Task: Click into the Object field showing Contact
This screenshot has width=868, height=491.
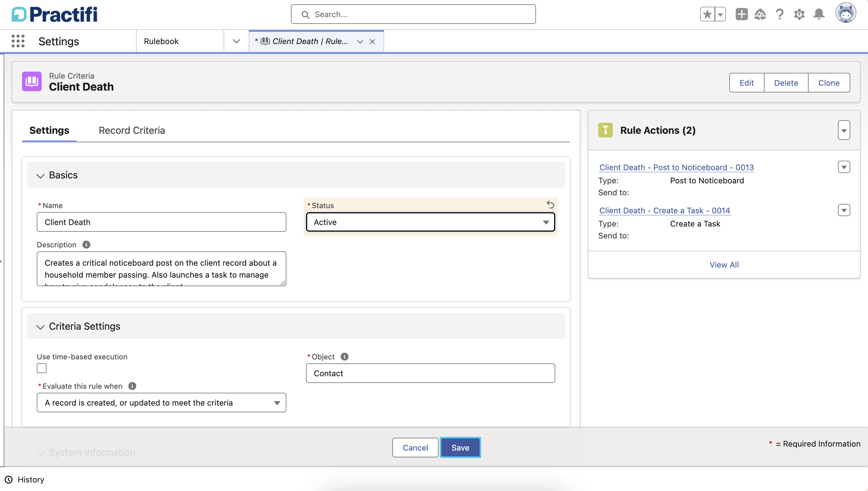Action: click(430, 373)
